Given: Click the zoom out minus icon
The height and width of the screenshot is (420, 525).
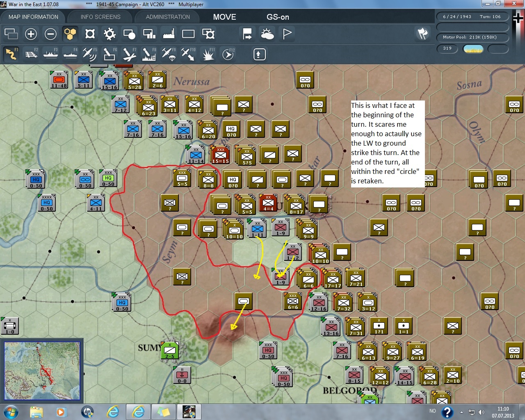Looking at the screenshot, I should (x=50, y=34).
